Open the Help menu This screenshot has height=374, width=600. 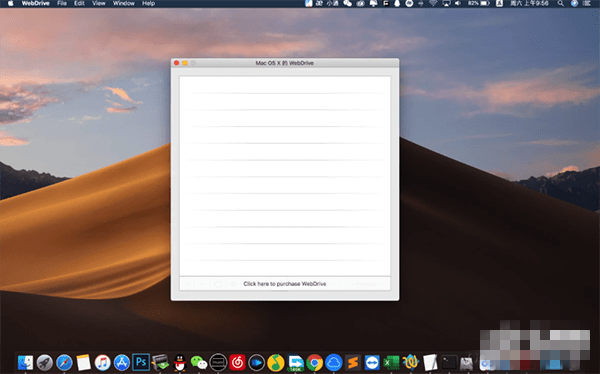148,3
